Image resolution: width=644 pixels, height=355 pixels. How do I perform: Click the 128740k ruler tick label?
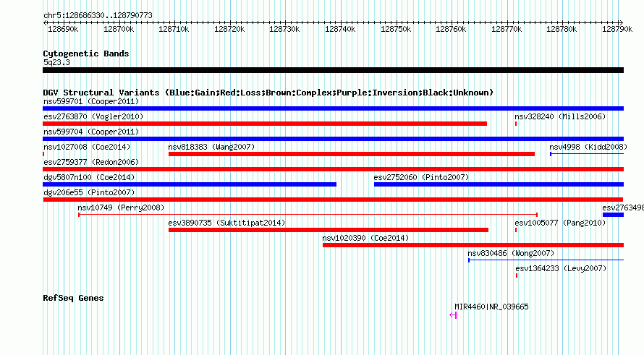click(340, 29)
